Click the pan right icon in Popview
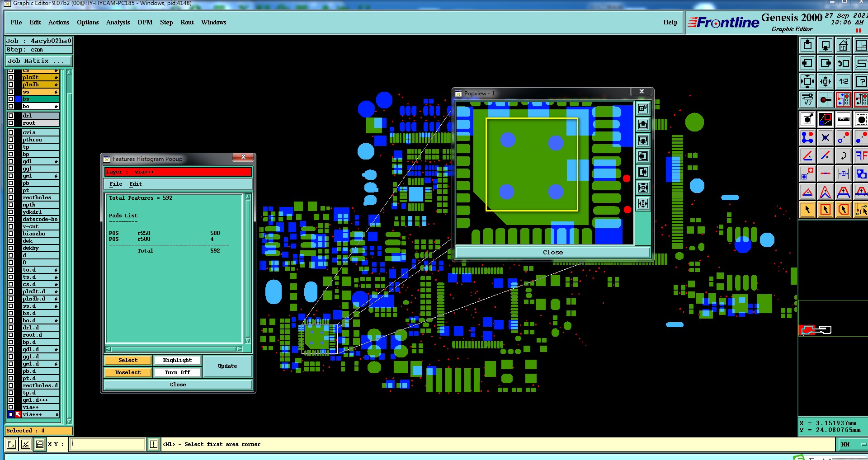The width and height of the screenshot is (868, 460). [x=643, y=172]
